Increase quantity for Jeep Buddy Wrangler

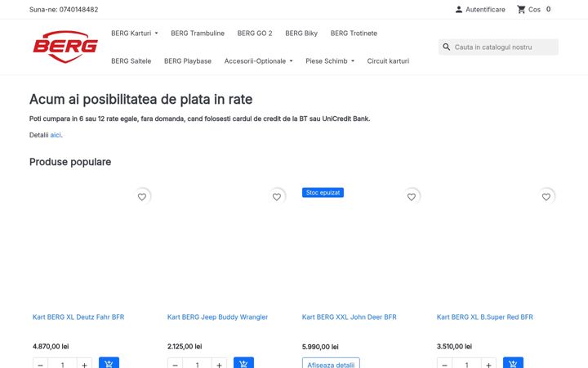(x=219, y=363)
